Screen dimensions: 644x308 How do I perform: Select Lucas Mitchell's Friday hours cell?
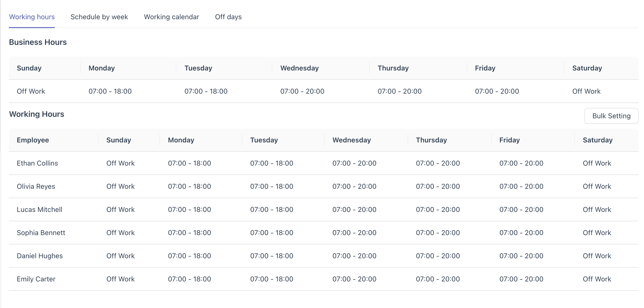(521, 209)
